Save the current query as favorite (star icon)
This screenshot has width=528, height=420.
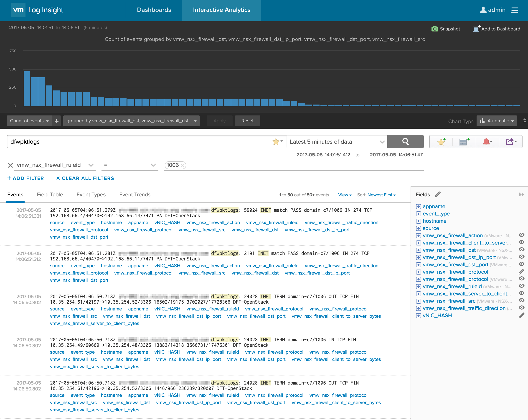point(441,141)
